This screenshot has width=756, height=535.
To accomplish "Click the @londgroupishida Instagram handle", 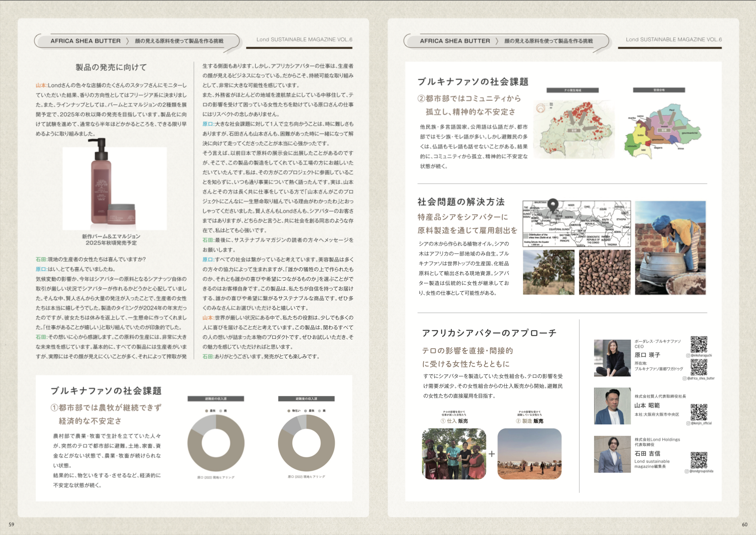I will click(701, 471).
